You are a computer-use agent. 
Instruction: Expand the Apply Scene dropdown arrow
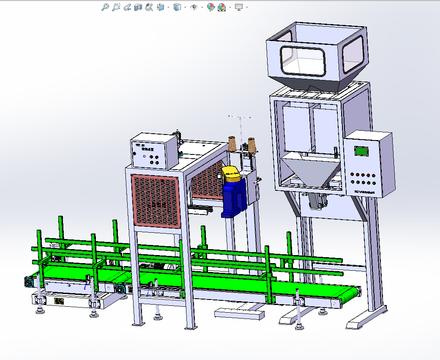[x=230, y=7]
